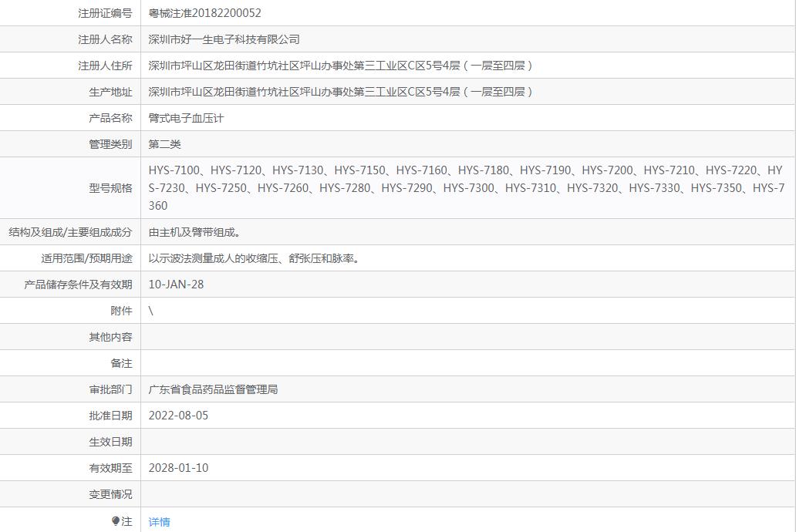The height and width of the screenshot is (532, 796).
Task: Click registrant name 深圳市好一生电子科技有限公司
Action: pyautogui.click(x=224, y=39)
